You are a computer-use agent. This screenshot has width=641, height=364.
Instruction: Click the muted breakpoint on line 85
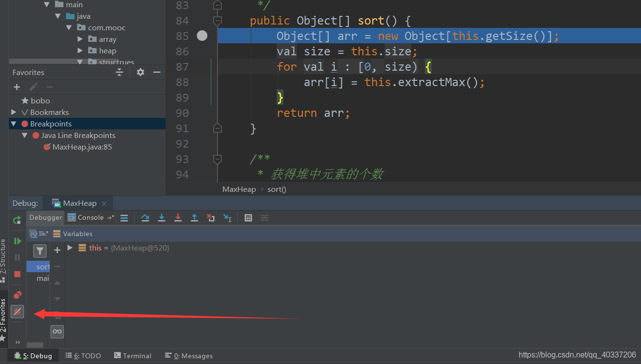[202, 36]
